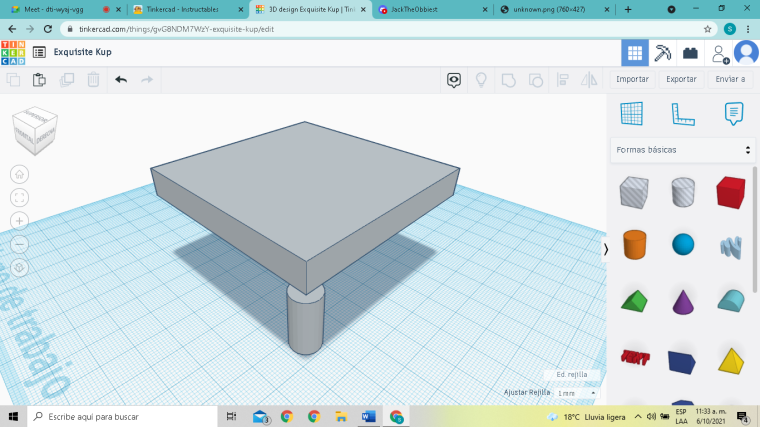The width and height of the screenshot is (760, 427).
Task: Pick the yellow pyramid shape
Action: click(x=731, y=361)
